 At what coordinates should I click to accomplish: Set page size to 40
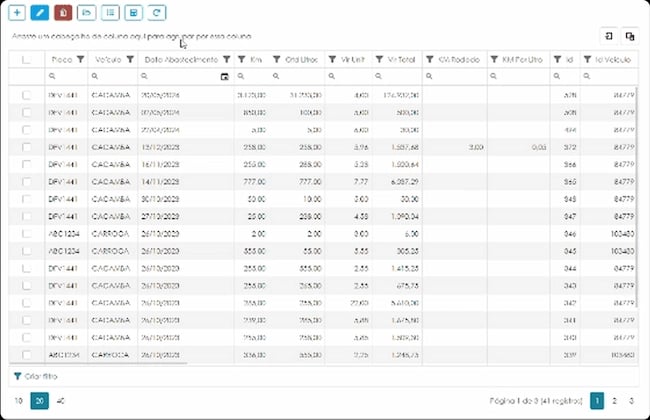[61, 401]
